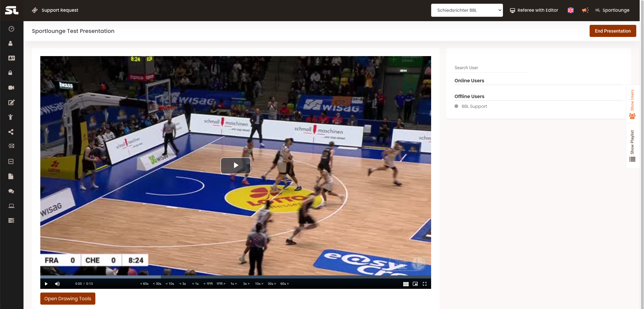Click the Offline Users heading
The width and height of the screenshot is (644, 309).
coord(469,96)
